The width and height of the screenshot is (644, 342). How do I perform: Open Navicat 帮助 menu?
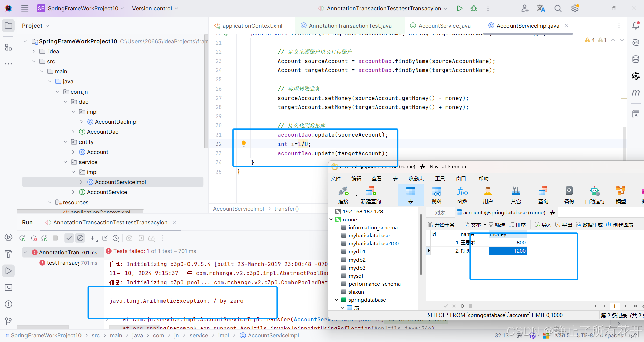tap(483, 178)
